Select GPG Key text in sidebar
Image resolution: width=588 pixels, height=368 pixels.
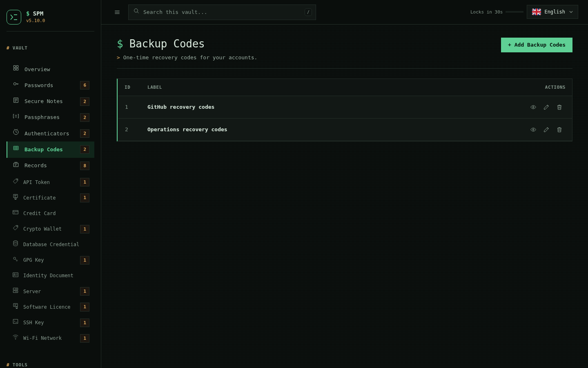point(33,260)
